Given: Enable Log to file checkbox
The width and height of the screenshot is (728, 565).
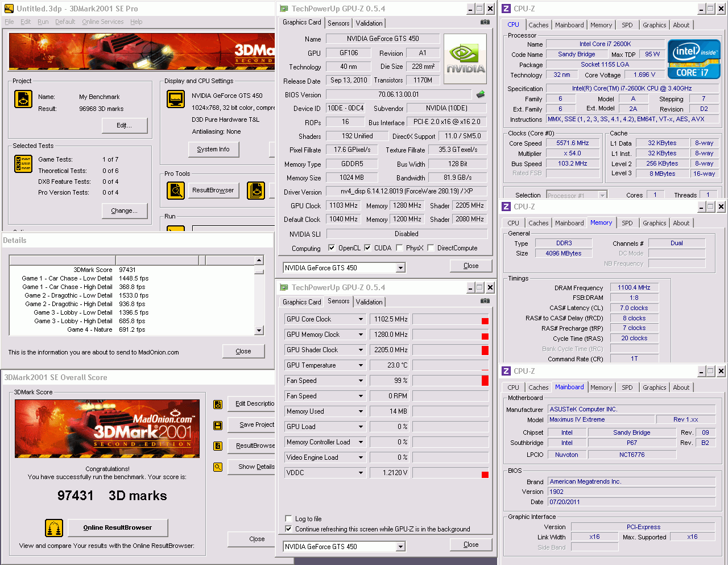Looking at the screenshot, I should tap(288, 518).
